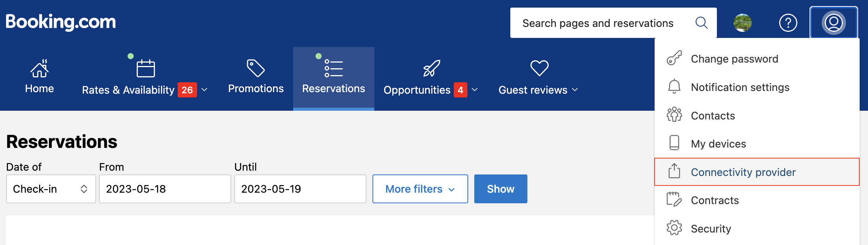Image resolution: width=868 pixels, height=245 pixels.
Task: Click the Opportunities rocket icon
Action: click(x=431, y=68)
